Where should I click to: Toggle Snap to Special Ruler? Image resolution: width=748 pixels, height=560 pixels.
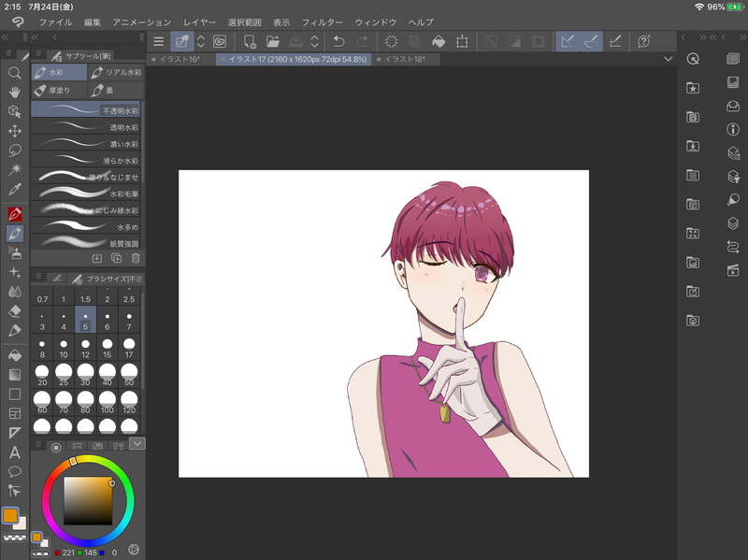591,41
